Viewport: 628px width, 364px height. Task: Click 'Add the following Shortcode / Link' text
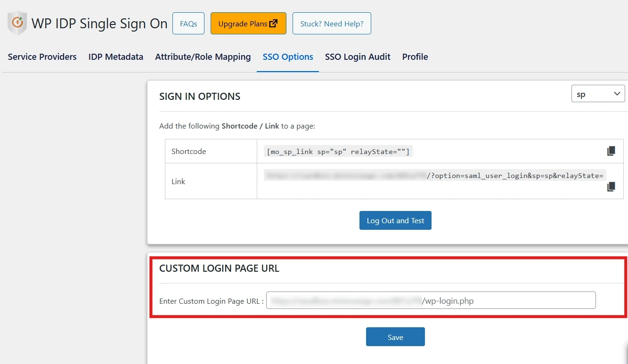[237, 126]
